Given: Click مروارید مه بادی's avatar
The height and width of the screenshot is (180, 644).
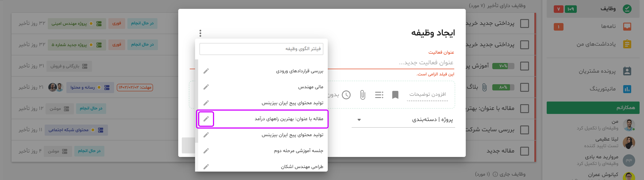Looking at the screenshot, I should pyautogui.click(x=629, y=160).
